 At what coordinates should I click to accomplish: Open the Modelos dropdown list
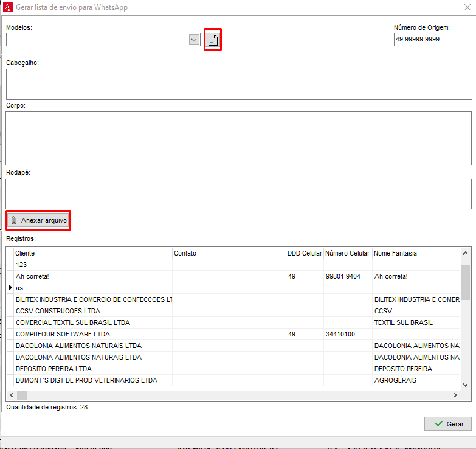[194, 40]
